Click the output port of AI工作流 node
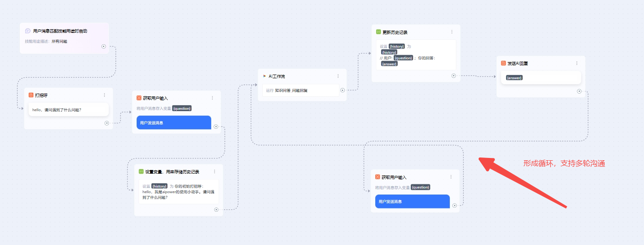The image size is (644, 245). coord(342,90)
